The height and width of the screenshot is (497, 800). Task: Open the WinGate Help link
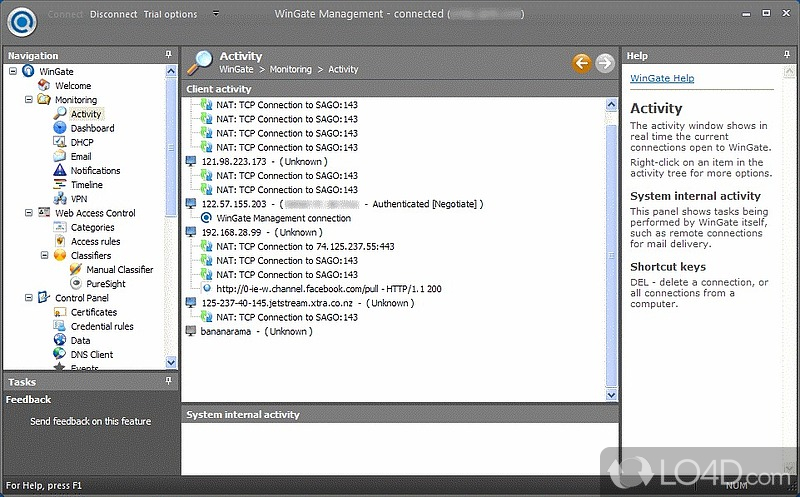coord(661,79)
